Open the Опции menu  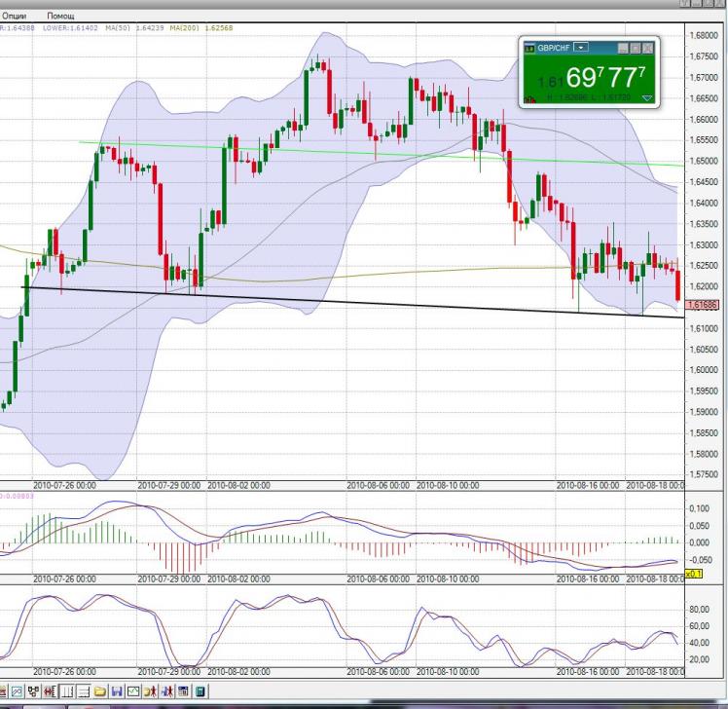15,16
